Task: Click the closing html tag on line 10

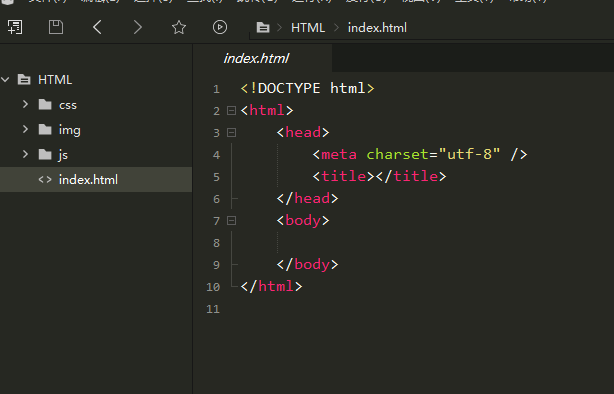Action: point(271,287)
